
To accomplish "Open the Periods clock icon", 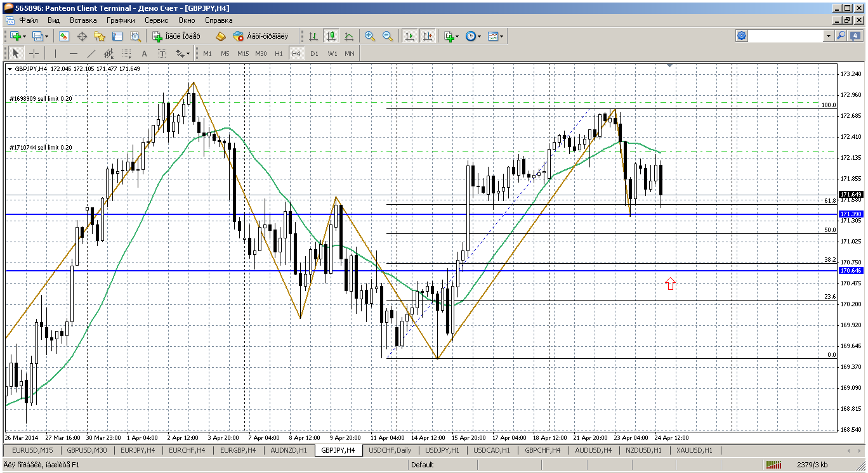I will [470, 36].
